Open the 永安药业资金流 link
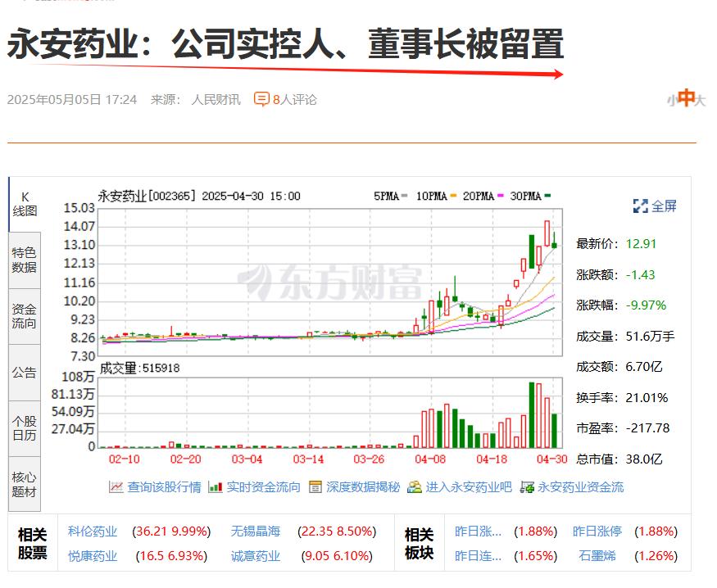717x588 pixels. click(x=581, y=487)
